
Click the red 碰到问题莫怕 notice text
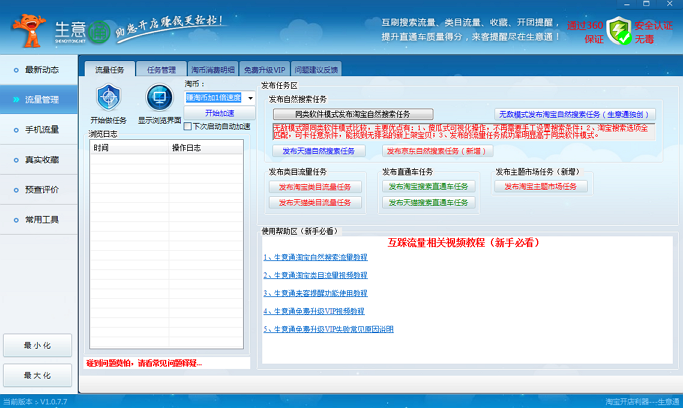tap(144, 363)
